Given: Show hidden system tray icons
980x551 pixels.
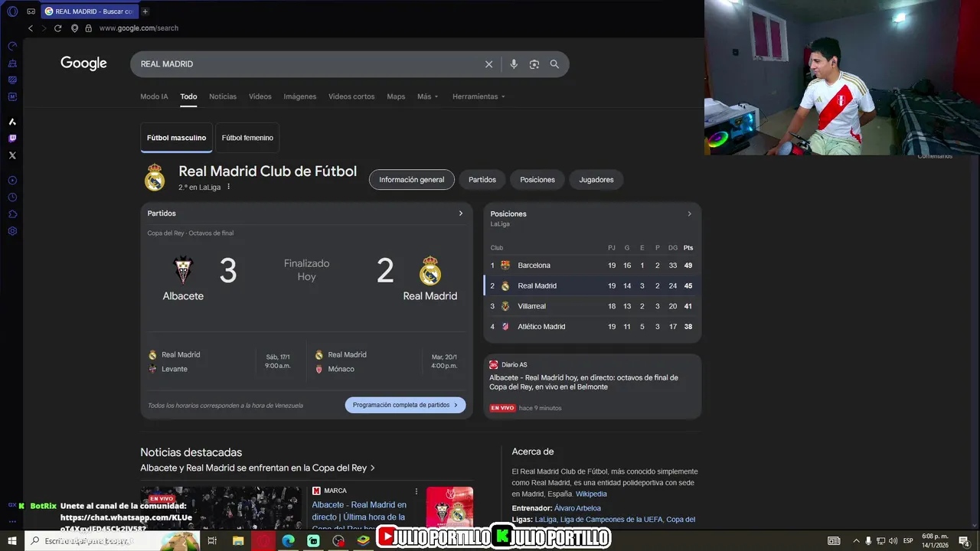Looking at the screenshot, I should pyautogui.click(x=856, y=541).
